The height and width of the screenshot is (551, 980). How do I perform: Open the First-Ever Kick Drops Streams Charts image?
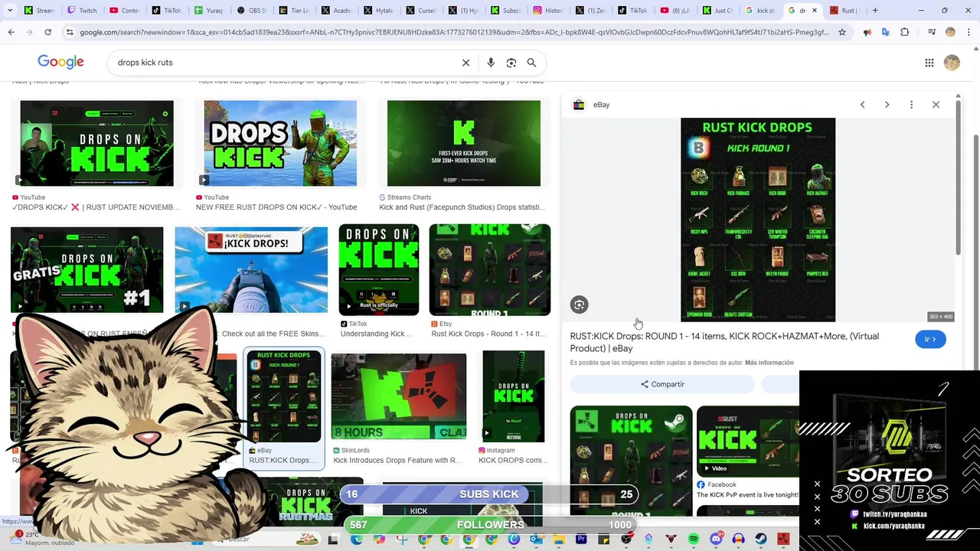(464, 143)
